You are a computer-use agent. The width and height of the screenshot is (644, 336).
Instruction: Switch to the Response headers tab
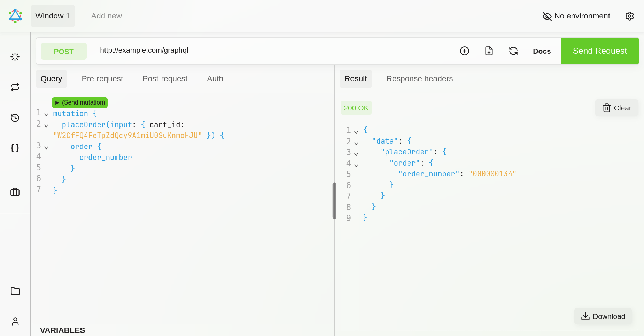[x=419, y=79]
